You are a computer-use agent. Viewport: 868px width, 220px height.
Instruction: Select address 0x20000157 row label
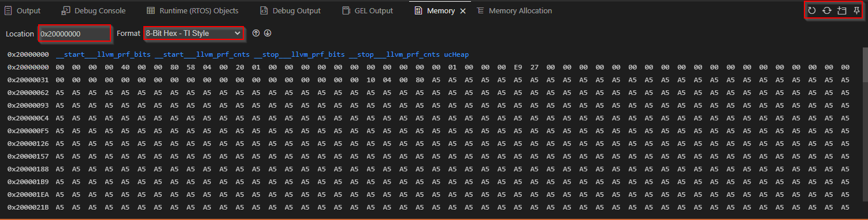(28, 156)
